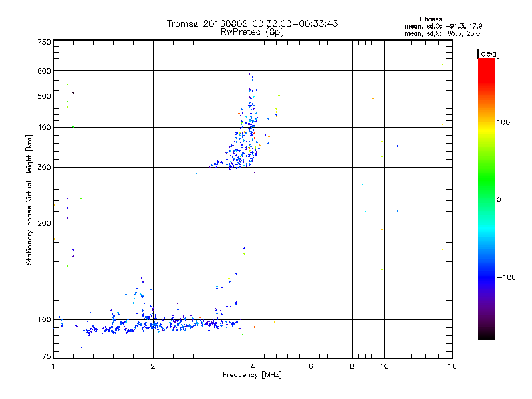Click the colorbar tick label '0'
Image resolution: width=532 pixels, height=399 pixels.
(499, 199)
